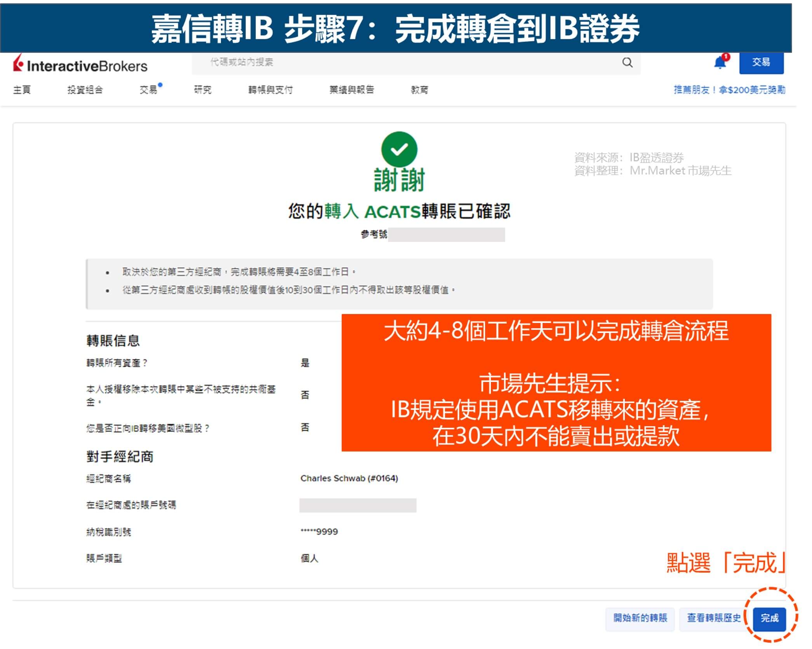
Task: Click the 在經紀商處的賬戶號碼 label
Action: pyautogui.click(x=131, y=505)
